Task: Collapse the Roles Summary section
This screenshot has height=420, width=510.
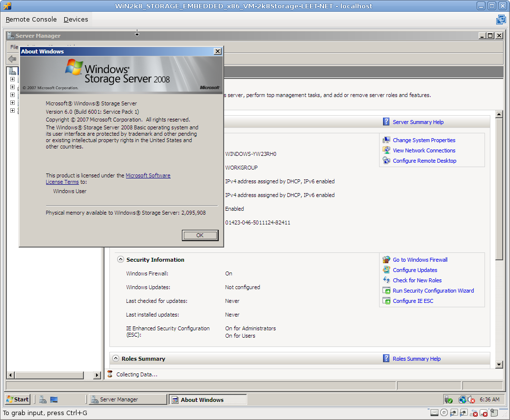Action: pyautogui.click(x=116, y=359)
